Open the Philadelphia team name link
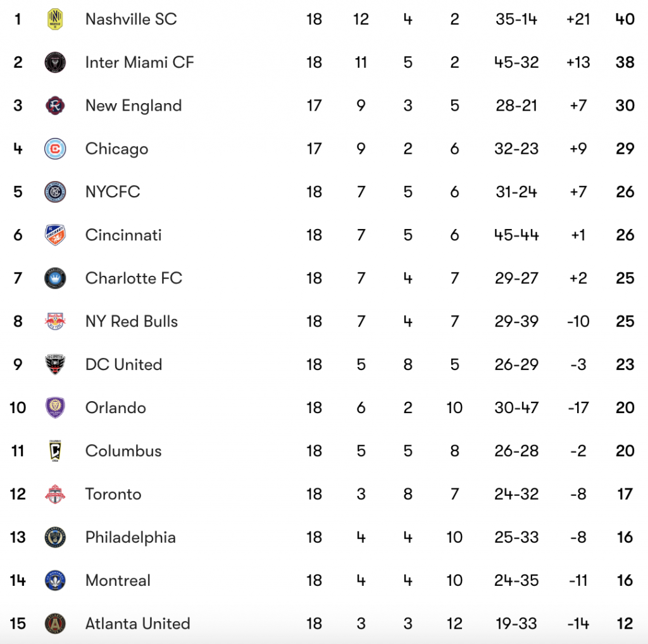 [130, 537]
